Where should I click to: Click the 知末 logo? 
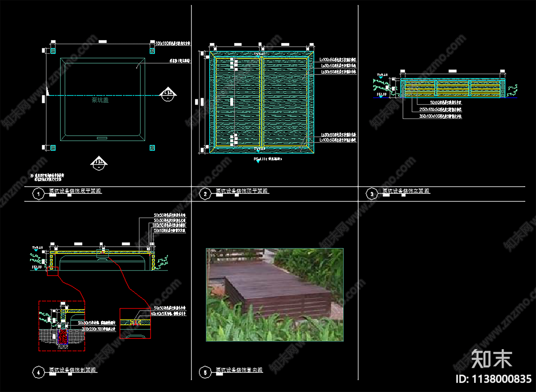491,359
